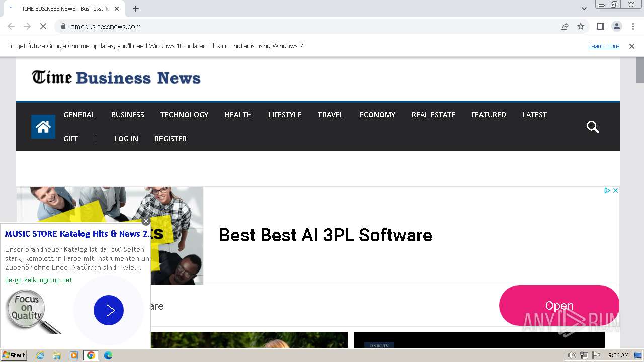Toggle the browser side panel
This screenshot has width=644, height=362.
pos(600,26)
